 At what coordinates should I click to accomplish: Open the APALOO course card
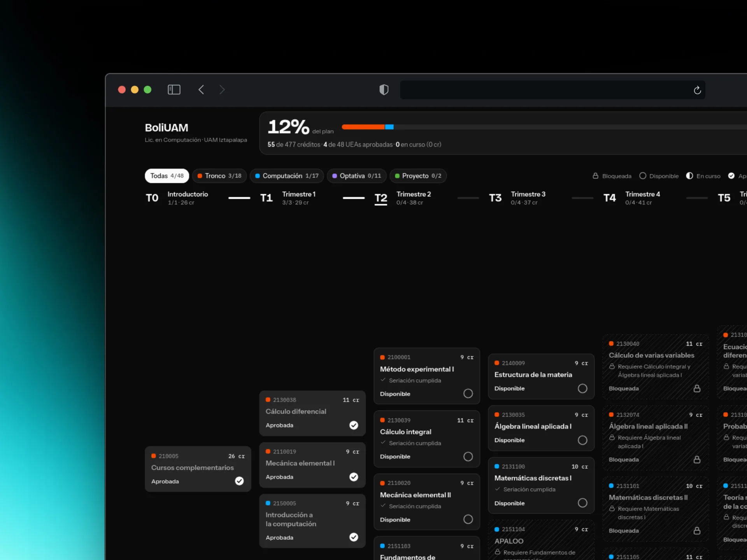(541, 541)
